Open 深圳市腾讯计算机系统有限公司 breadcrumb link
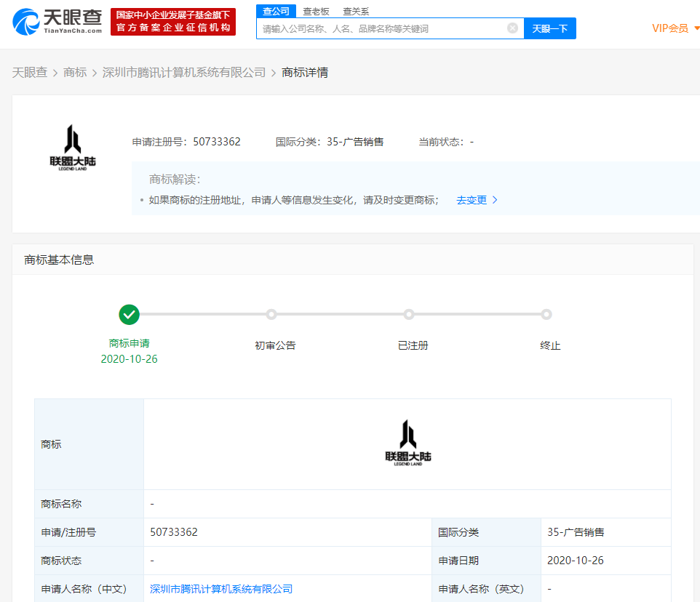The width and height of the screenshot is (700, 602). coord(184,72)
